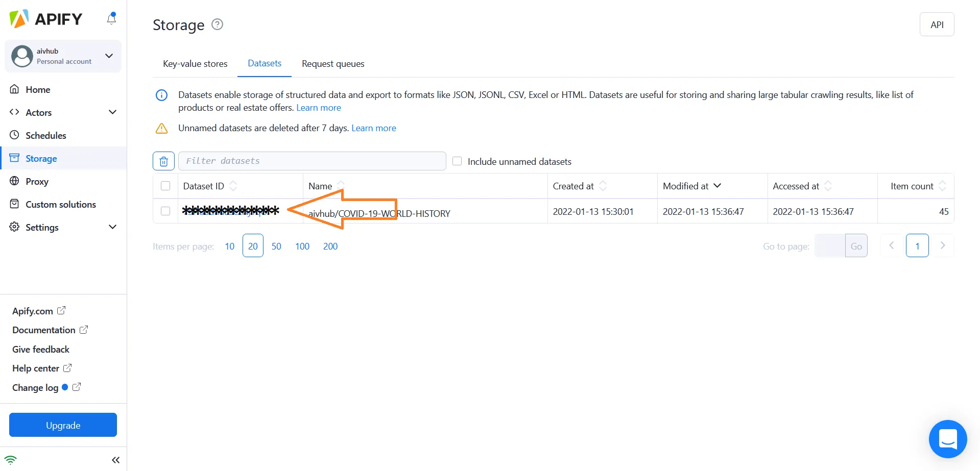Screen dimensions: 980x471
Task: Click Learn more about unnamed datasets
Action: (374, 128)
